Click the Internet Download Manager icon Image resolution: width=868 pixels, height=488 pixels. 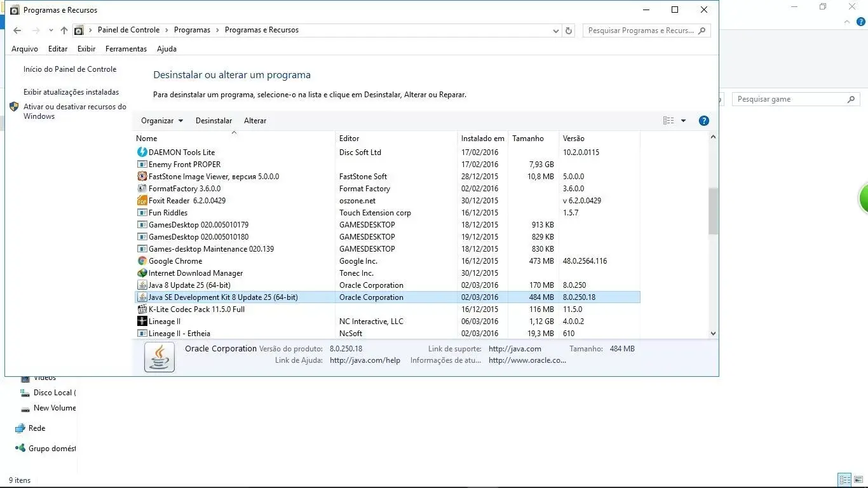pos(142,273)
